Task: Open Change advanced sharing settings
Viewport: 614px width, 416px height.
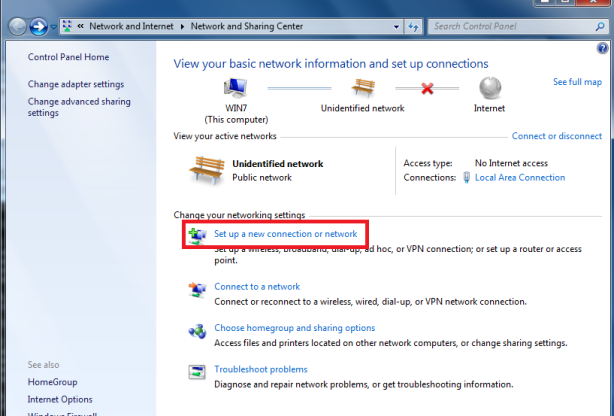Action: tap(79, 107)
